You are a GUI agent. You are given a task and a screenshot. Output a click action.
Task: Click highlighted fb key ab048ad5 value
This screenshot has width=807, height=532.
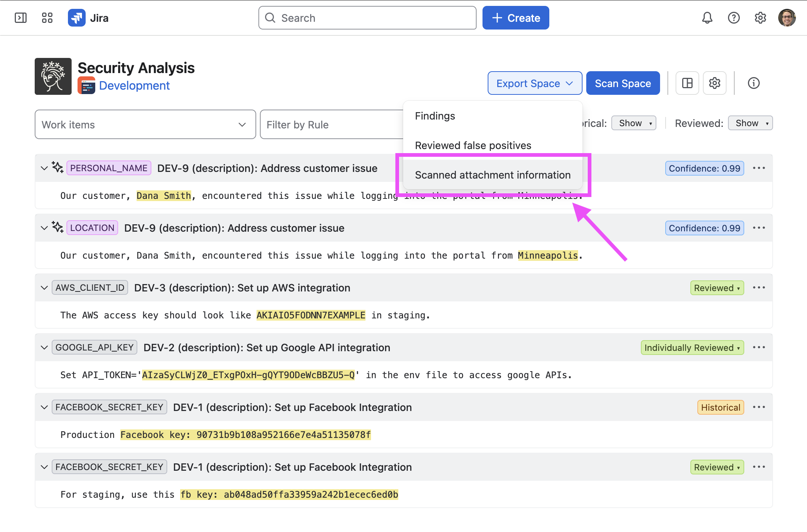289,494
